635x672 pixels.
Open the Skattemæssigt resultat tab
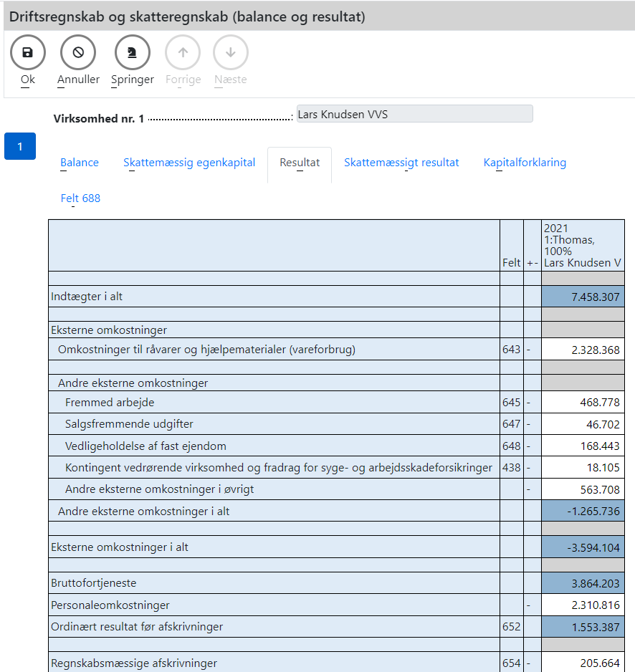tap(401, 163)
